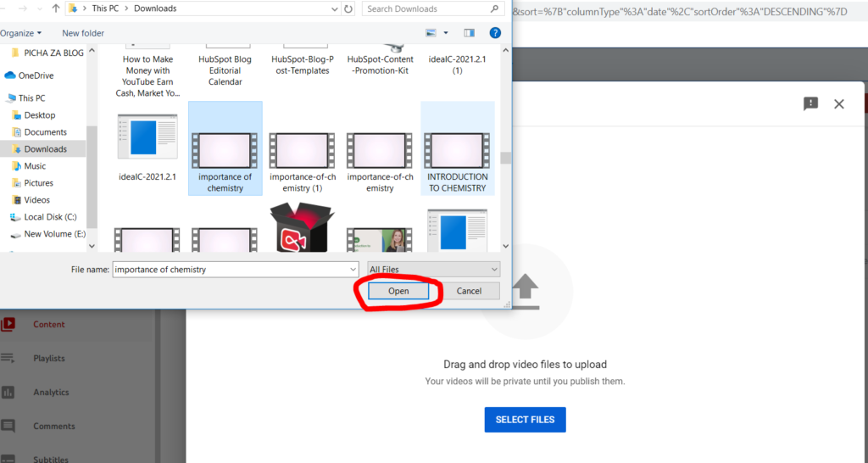Select the red screen recorder box icon file
Viewport: 868px width, 463px height.
tap(303, 227)
